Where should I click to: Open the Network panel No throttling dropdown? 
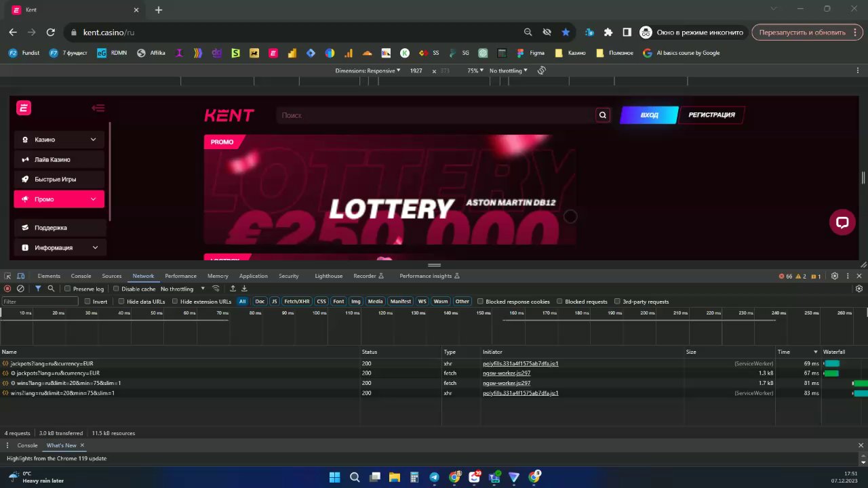pos(182,289)
